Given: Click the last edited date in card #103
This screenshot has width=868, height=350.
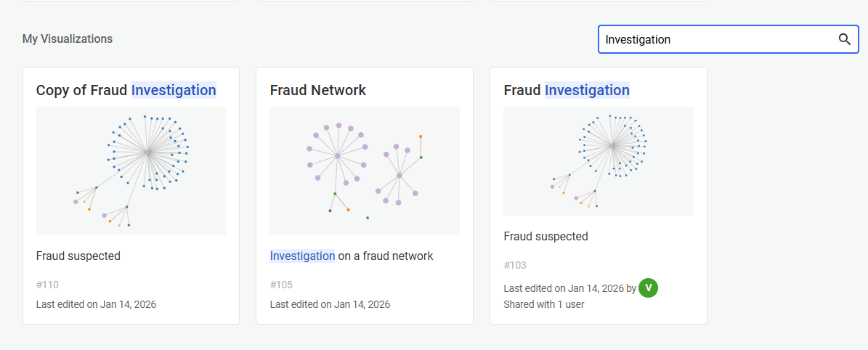Looking at the screenshot, I should coord(564,288).
